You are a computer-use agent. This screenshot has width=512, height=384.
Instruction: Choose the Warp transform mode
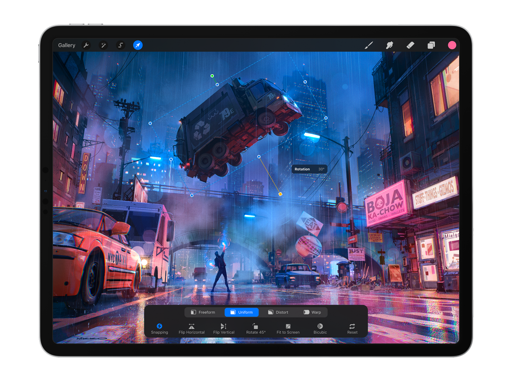tap(312, 312)
